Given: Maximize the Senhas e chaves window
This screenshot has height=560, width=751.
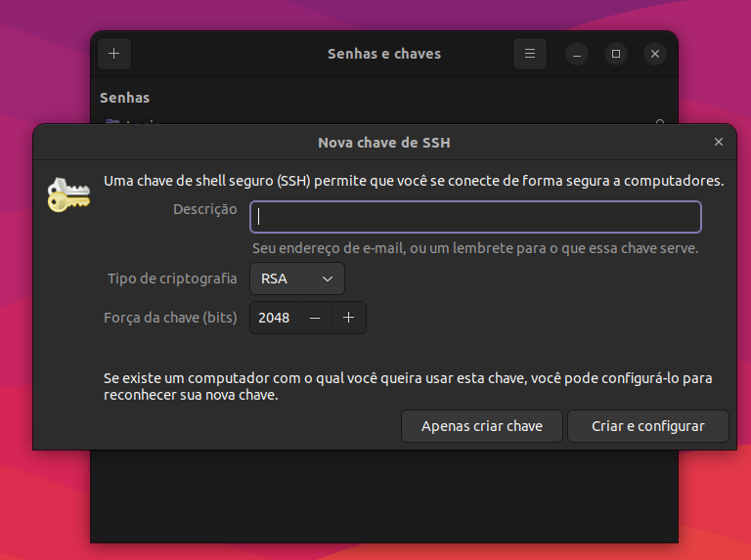Looking at the screenshot, I should pyautogui.click(x=616, y=54).
